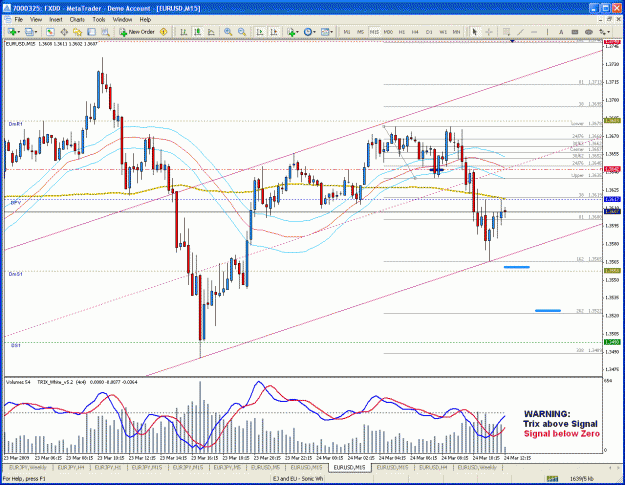This screenshot has width=625, height=485.
Task: Expand the Indicators dropdown arrow
Action: pos(298,32)
